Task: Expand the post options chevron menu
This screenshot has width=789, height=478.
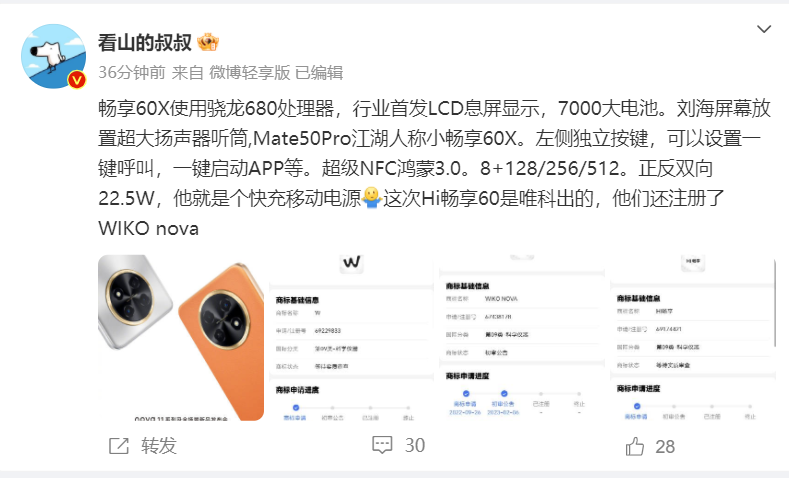Action: (764, 29)
